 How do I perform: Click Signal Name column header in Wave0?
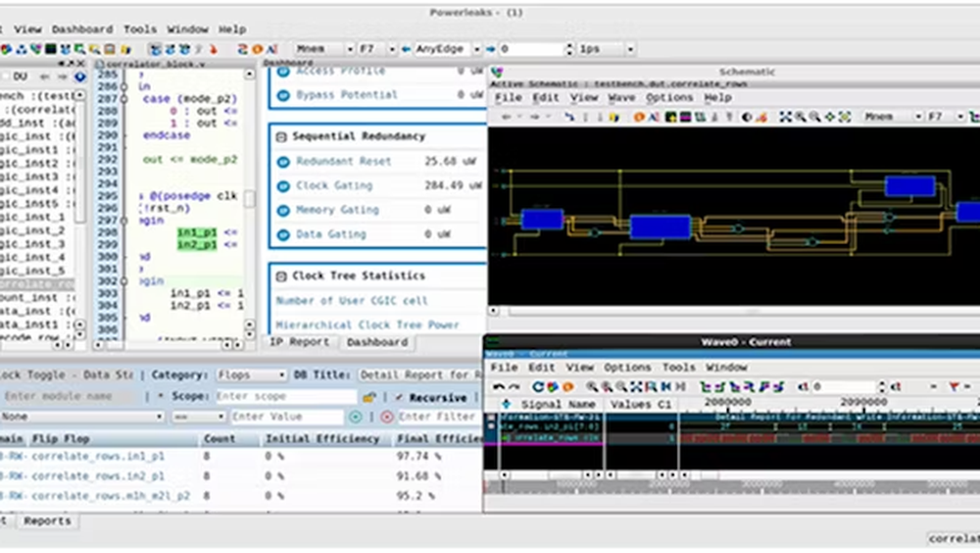[x=559, y=405]
